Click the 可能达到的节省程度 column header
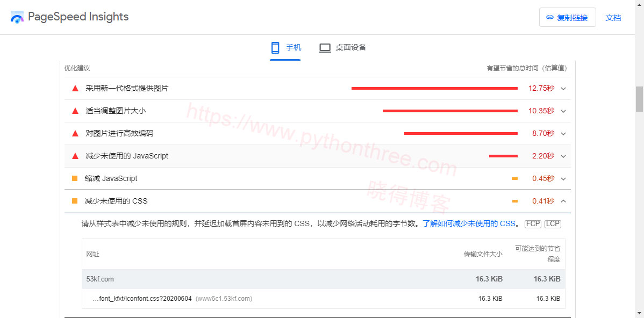This screenshot has height=318, width=644. click(x=538, y=254)
